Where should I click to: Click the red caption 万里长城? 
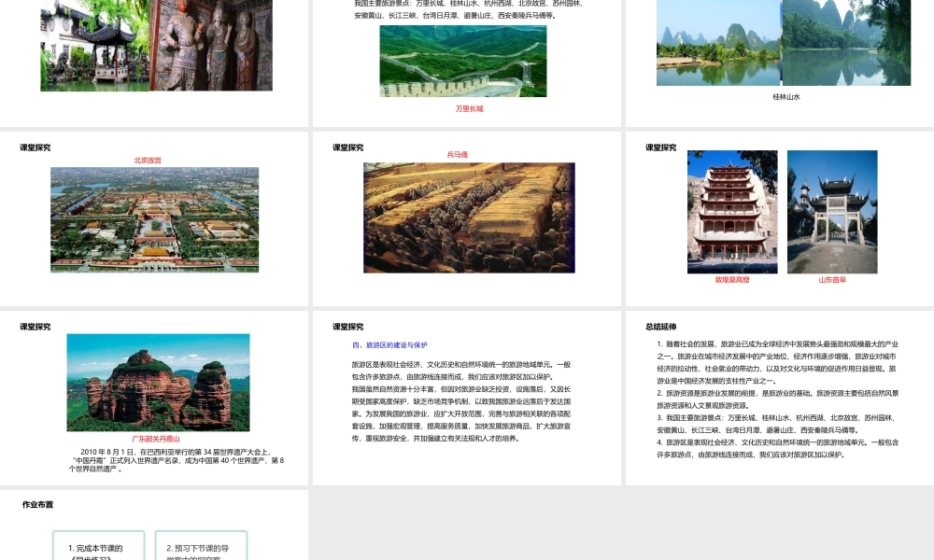pyautogui.click(x=470, y=108)
